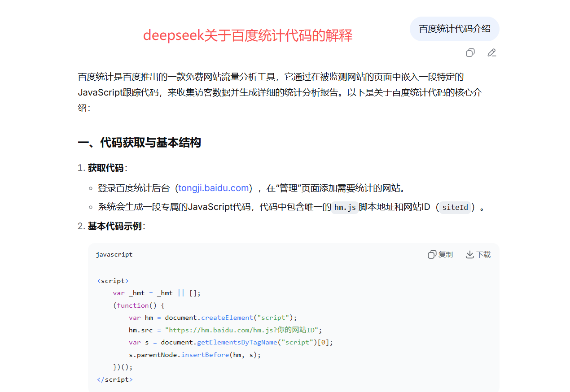Click the opening <script> tag line
Viewport: 570px width, 392px height.
pyautogui.click(x=113, y=281)
